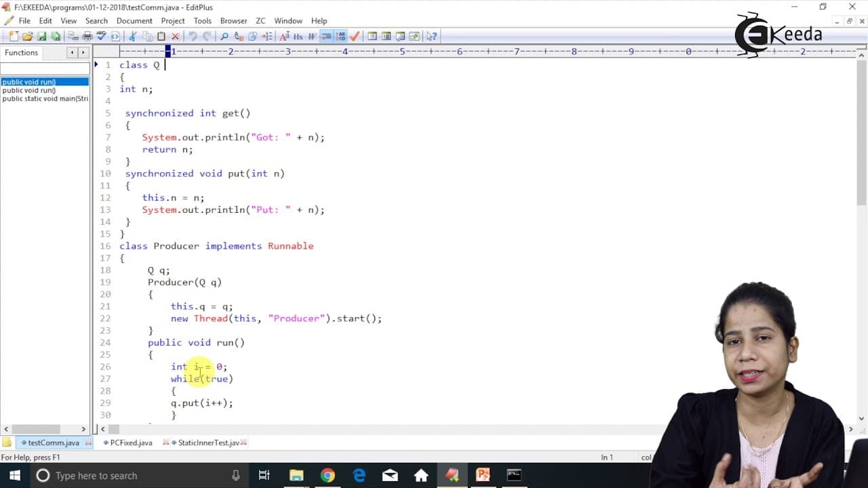
Task: Create a new document from toolbar
Action: [x=14, y=36]
